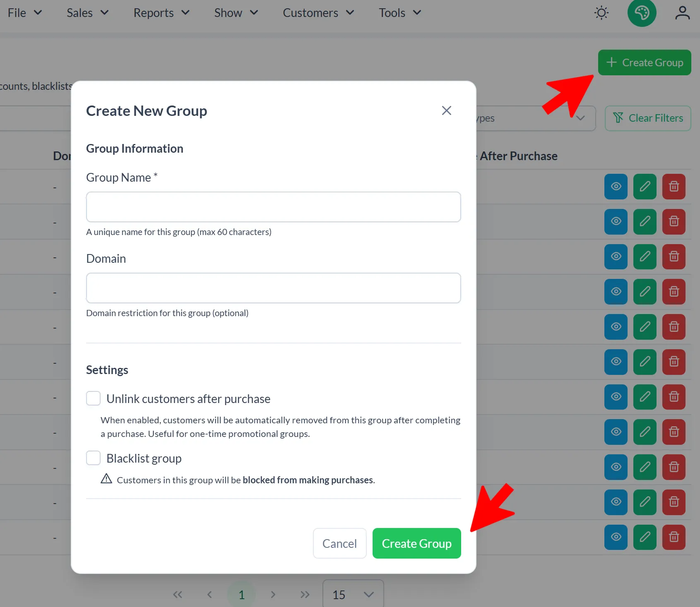The image size is (700, 607).
Task: Click the edit pencil icon in first row
Action: point(645,187)
